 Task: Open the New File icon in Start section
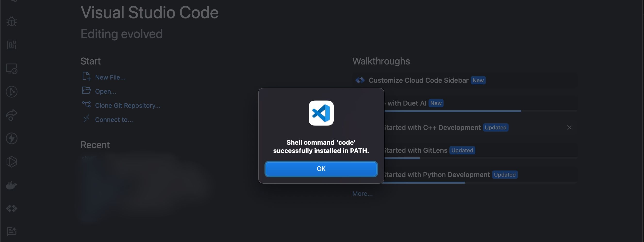[x=86, y=76]
